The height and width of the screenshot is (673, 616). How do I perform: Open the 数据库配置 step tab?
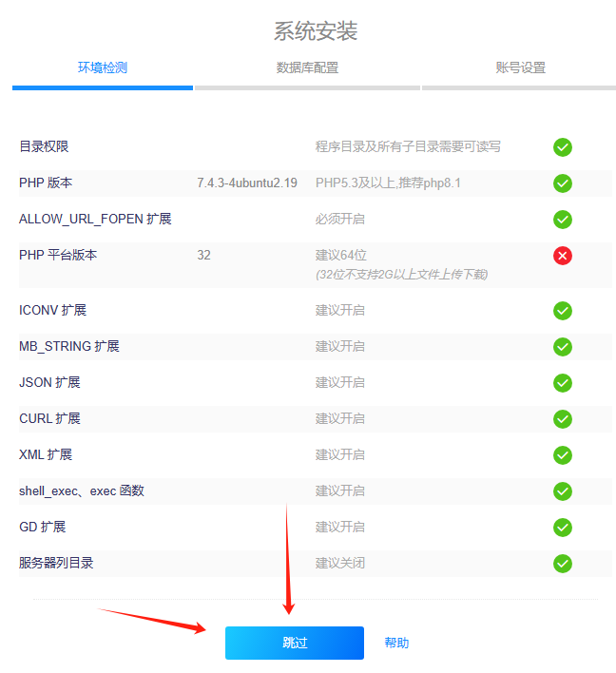pos(307,67)
